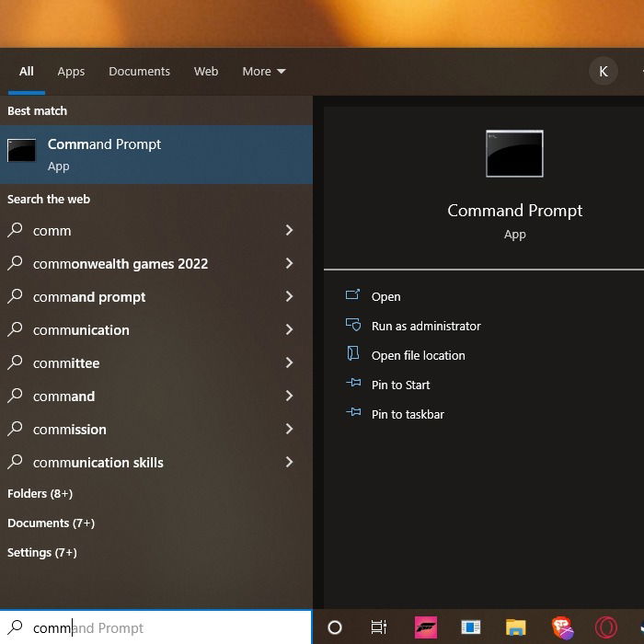Pin Command Prompt to taskbar
The image size is (644, 644).
(408, 414)
